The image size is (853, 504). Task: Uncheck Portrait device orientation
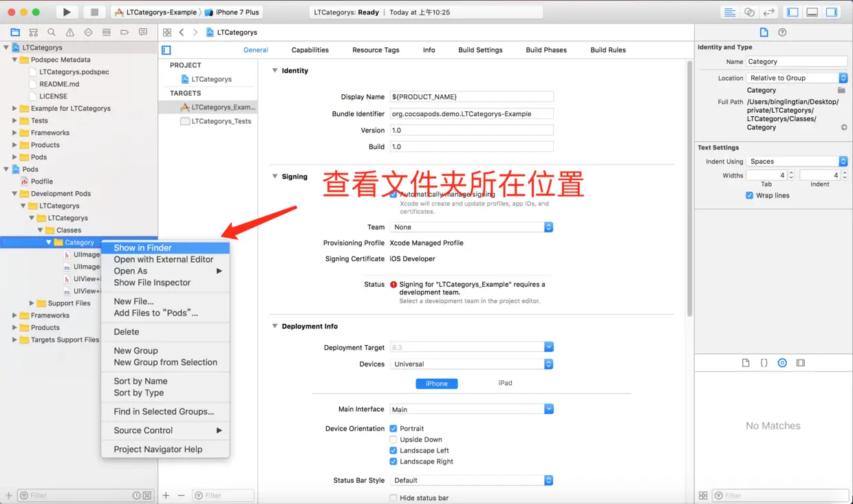(x=393, y=428)
